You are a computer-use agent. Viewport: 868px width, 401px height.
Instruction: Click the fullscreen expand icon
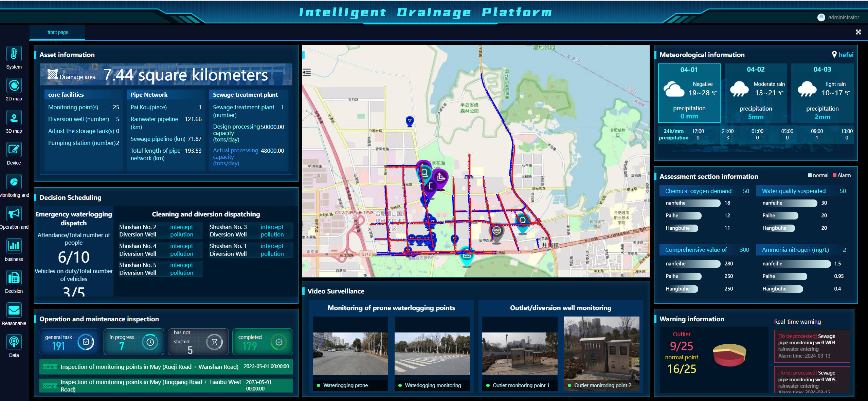(x=858, y=32)
